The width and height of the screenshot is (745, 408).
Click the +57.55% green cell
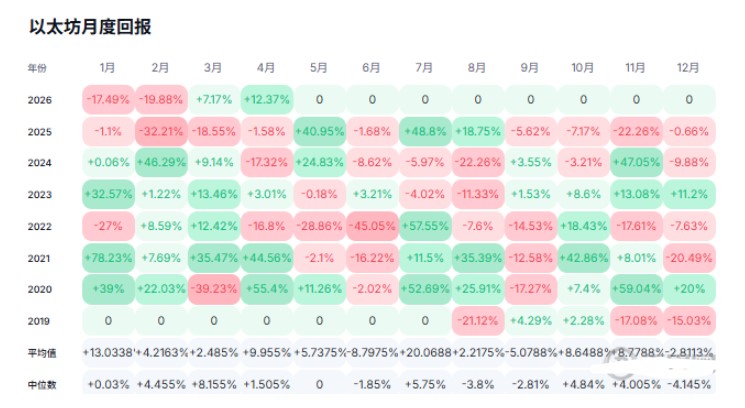pyautogui.click(x=424, y=226)
